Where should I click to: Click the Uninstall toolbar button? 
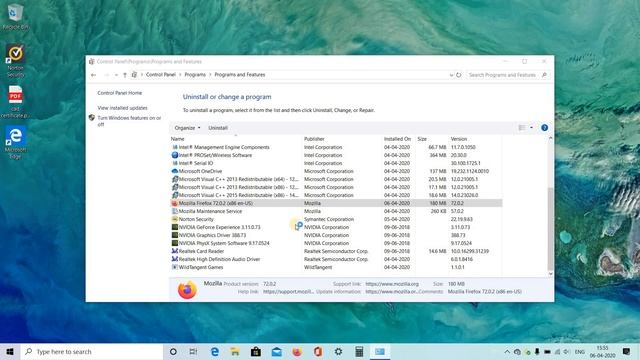218,128
